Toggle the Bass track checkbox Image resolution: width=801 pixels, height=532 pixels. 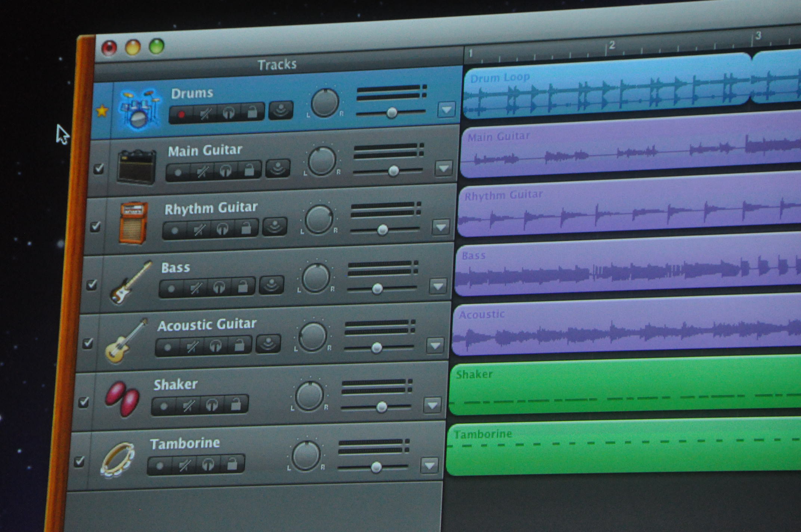92,285
